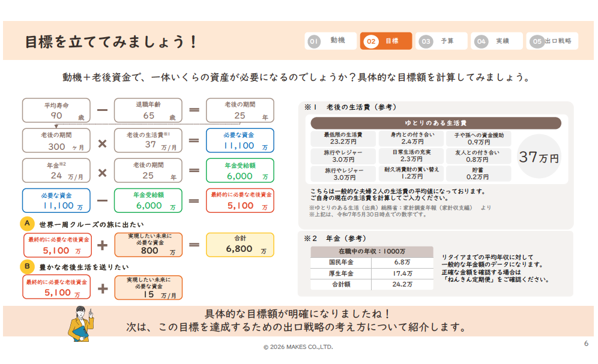Select the 平均寿命 field showing 90

(56, 110)
